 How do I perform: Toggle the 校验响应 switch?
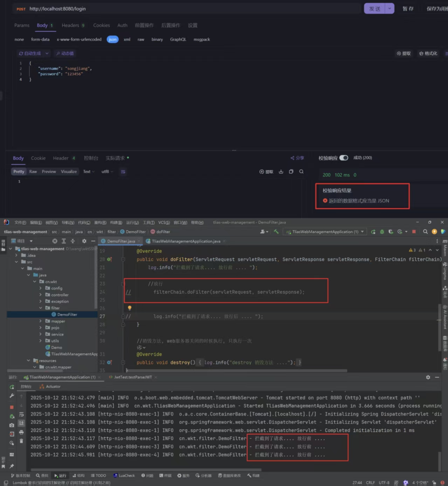344,158
